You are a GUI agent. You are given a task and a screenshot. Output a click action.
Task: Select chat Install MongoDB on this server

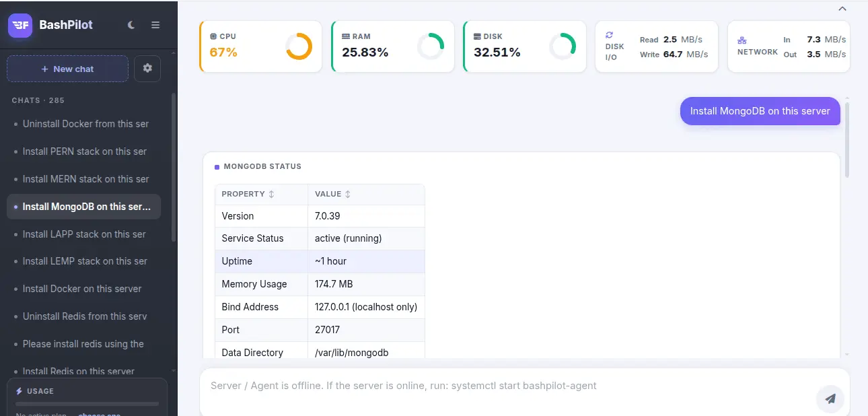83,207
